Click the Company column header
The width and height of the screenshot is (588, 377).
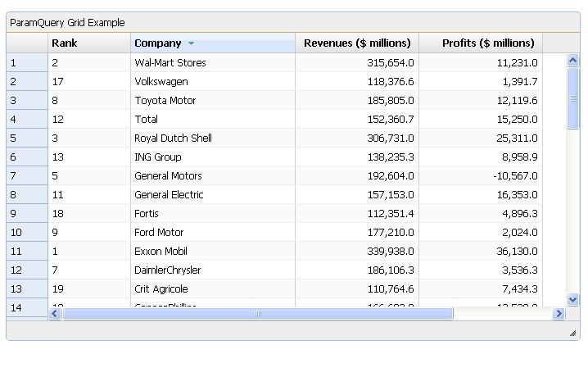pos(158,43)
